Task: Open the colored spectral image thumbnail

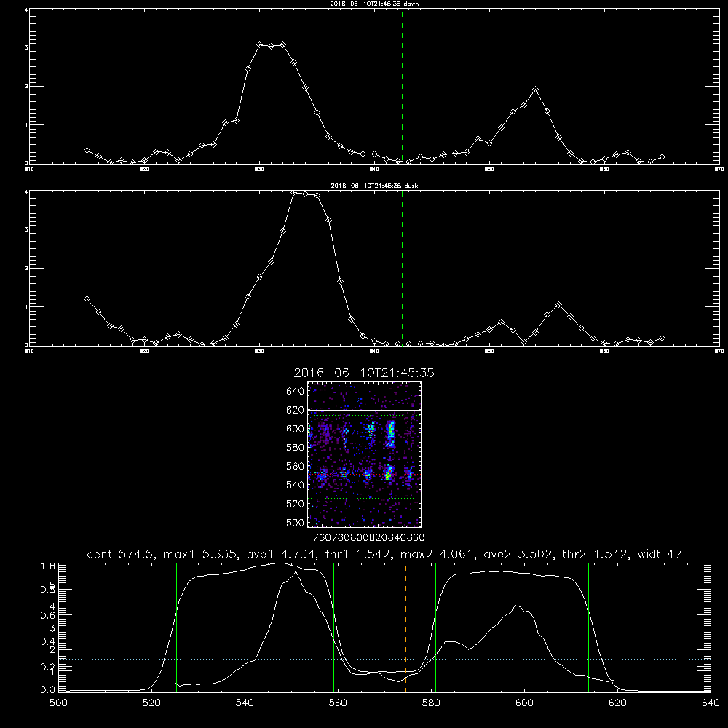Action: [364, 454]
